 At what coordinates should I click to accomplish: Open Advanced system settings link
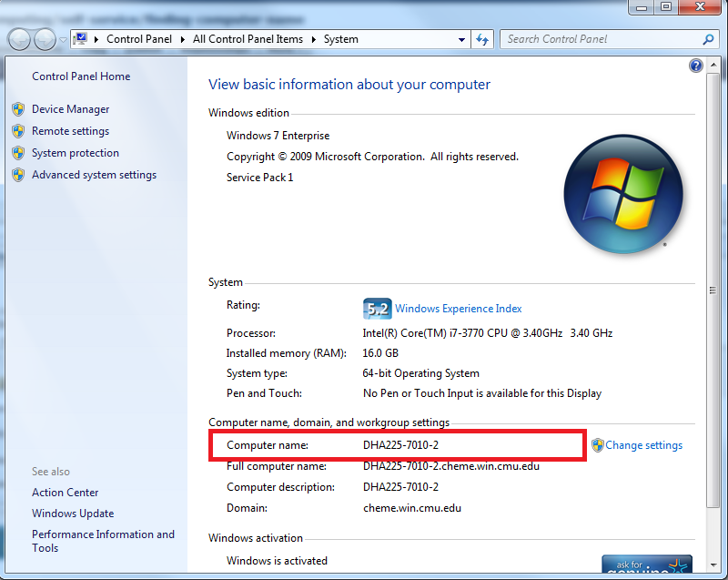pyautogui.click(x=95, y=175)
